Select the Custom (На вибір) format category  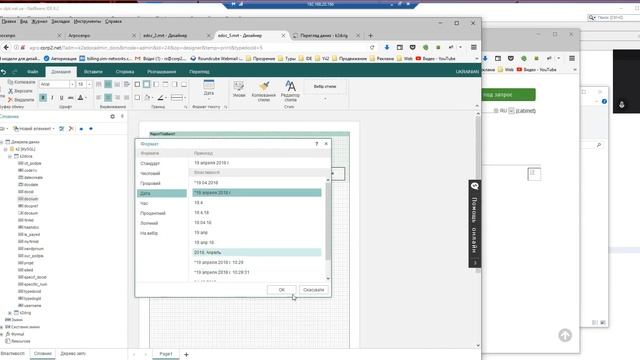pyautogui.click(x=162, y=233)
